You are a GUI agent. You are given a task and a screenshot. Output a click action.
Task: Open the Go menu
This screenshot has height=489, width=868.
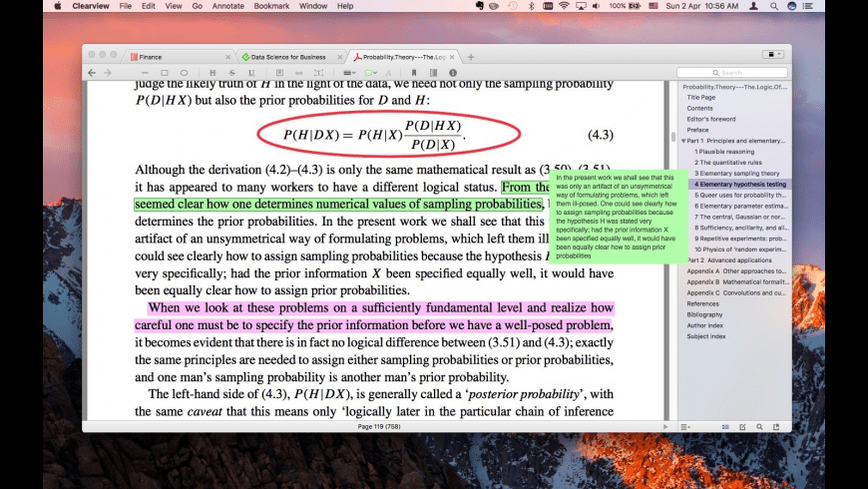pyautogui.click(x=198, y=6)
